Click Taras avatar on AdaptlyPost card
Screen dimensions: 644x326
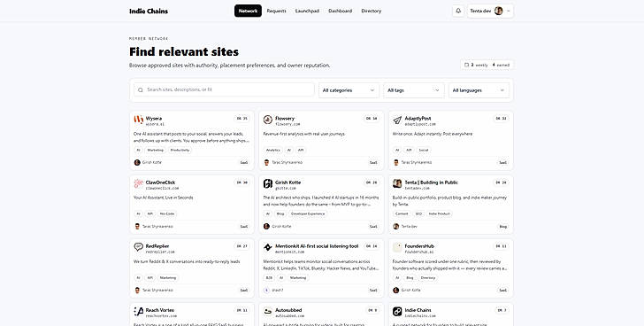pyautogui.click(x=396, y=162)
